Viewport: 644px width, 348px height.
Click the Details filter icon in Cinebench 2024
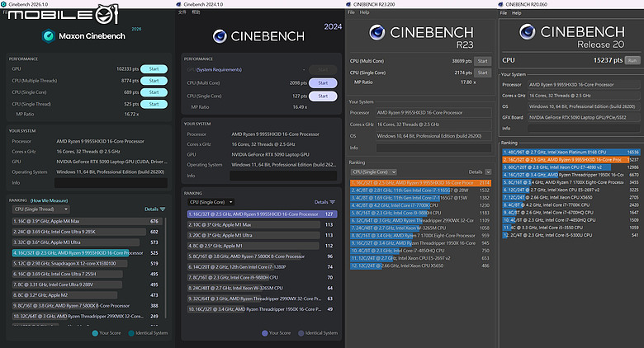pyautogui.click(x=332, y=202)
